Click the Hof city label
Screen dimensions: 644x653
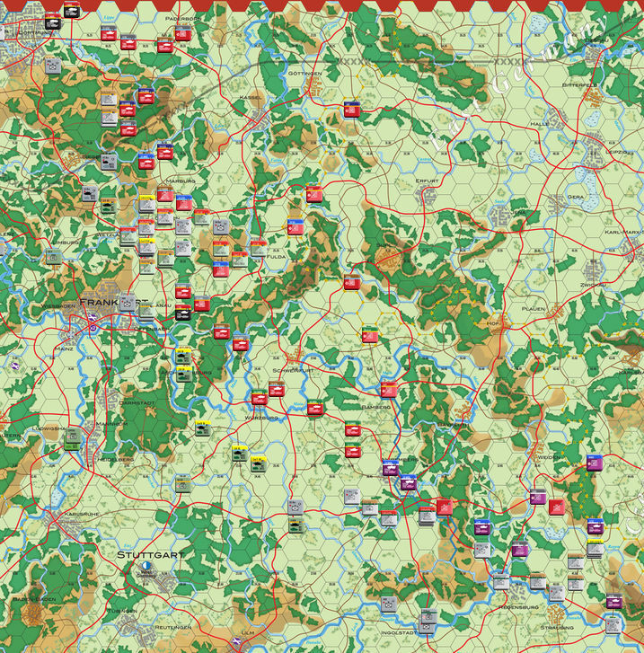coord(493,323)
